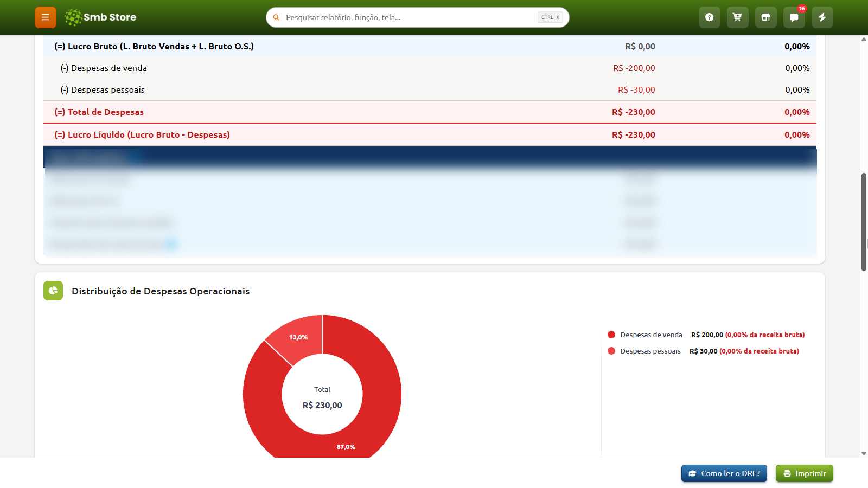Click the 'R$ 230,00' chart total
This screenshot has width=868, height=488.
[x=322, y=405]
